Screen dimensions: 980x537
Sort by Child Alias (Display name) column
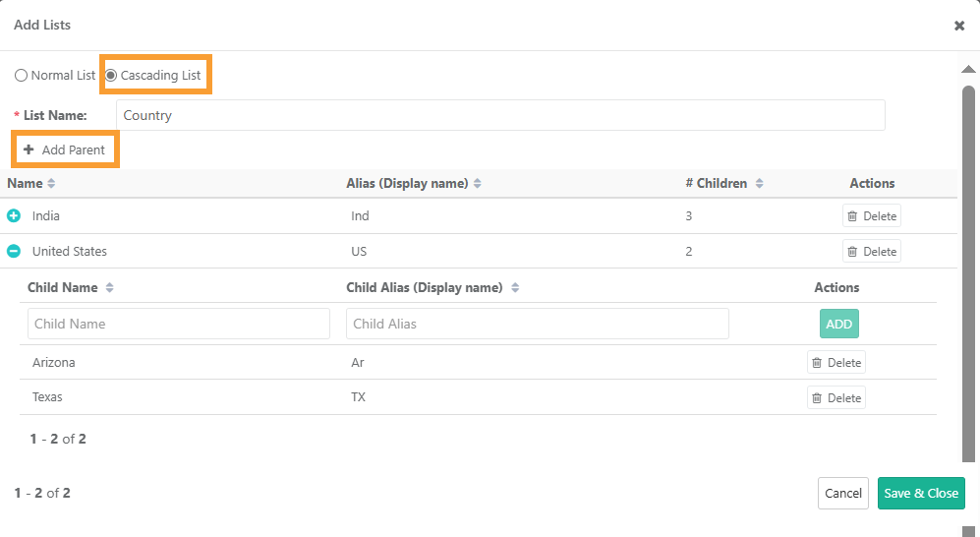515,288
